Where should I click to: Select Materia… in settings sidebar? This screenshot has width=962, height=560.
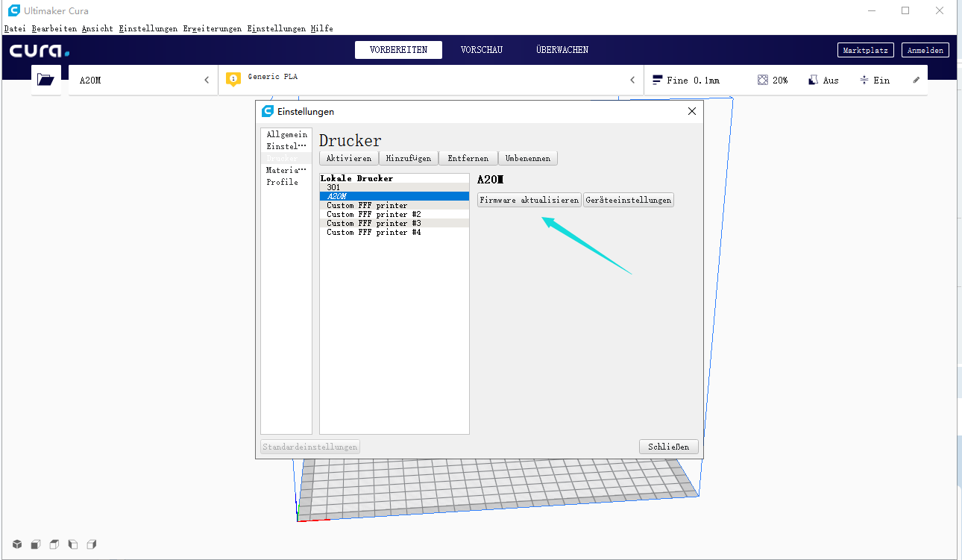tap(286, 170)
